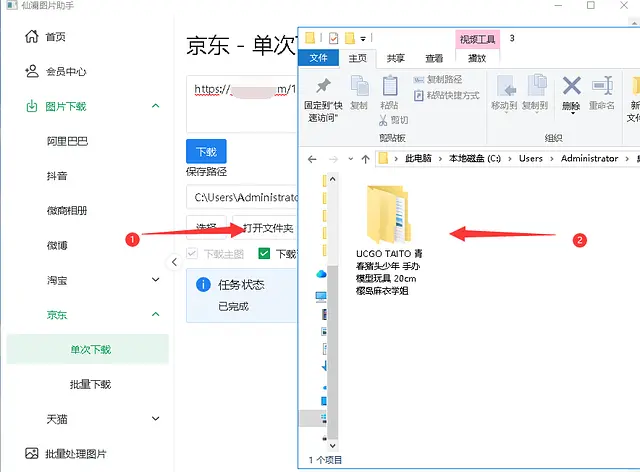Screen dimensions: 640x472
Task: Select 微商相册 in sidebar
Action: click(67, 211)
